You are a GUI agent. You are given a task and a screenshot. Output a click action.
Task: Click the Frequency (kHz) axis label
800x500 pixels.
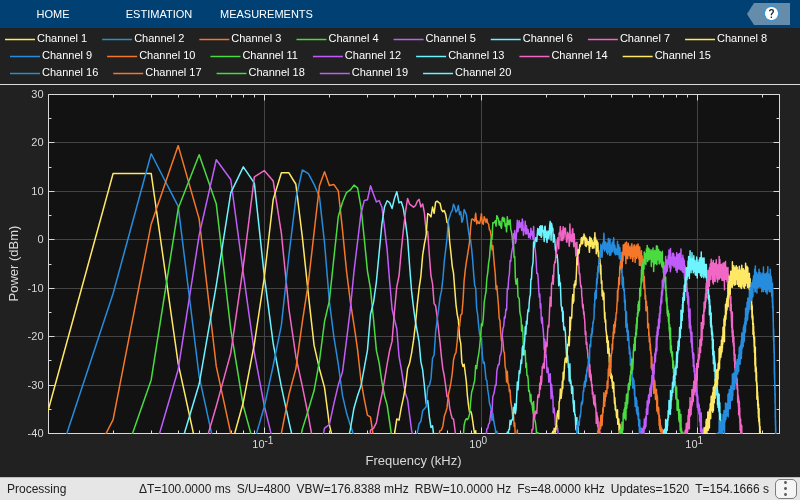point(413,461)
